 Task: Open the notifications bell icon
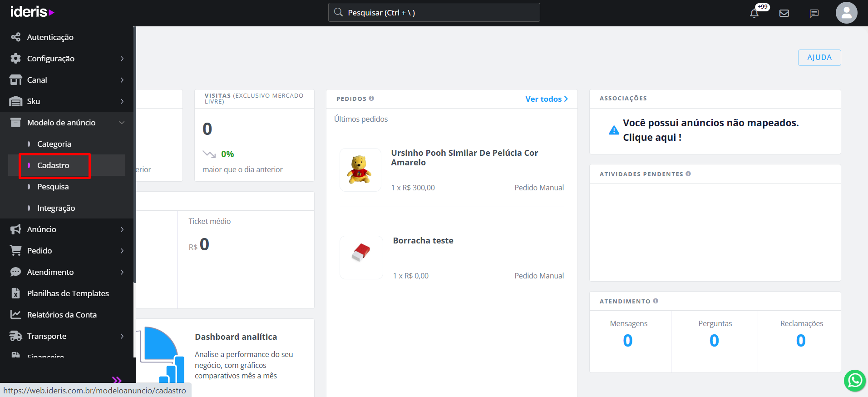[x=754, y=13]
